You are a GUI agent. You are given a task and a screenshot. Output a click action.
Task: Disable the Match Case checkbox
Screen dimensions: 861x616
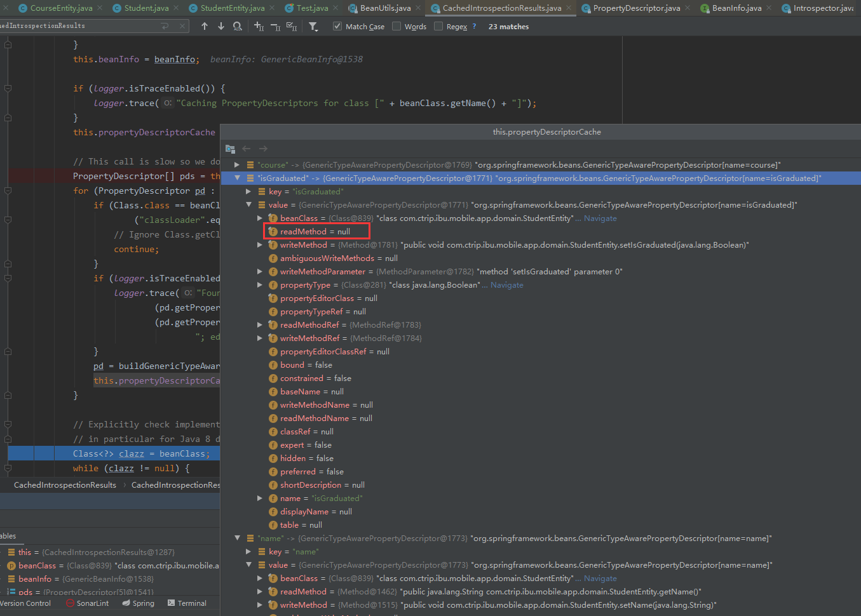tap(336, 26)
